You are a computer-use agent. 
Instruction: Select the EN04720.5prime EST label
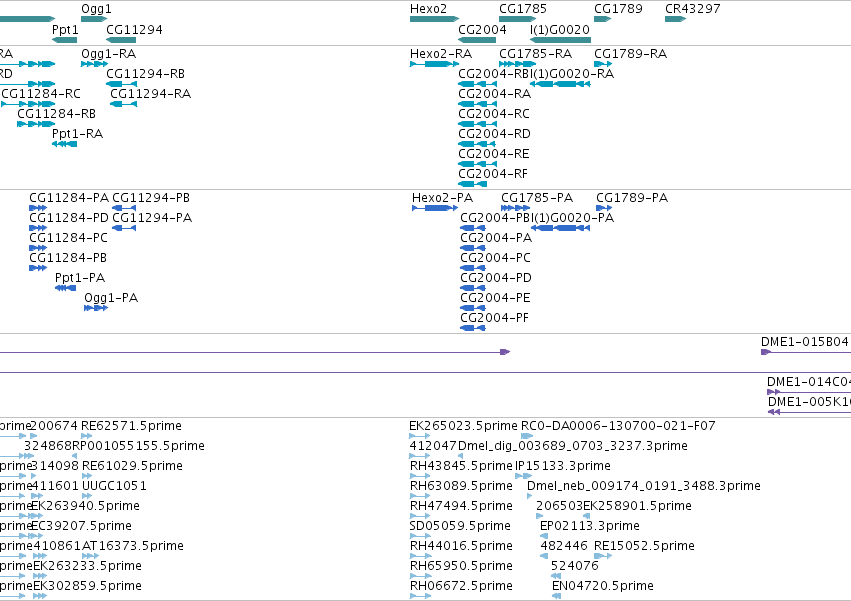[603, 586]
